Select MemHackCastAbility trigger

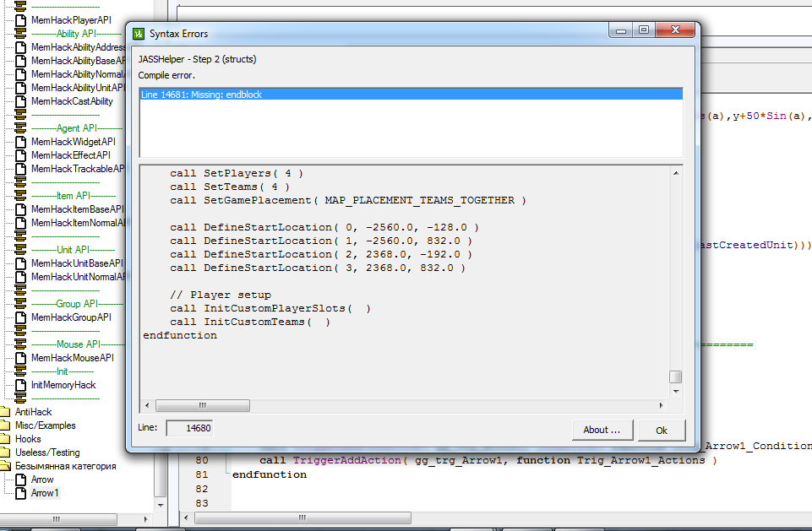pos(72,101)
